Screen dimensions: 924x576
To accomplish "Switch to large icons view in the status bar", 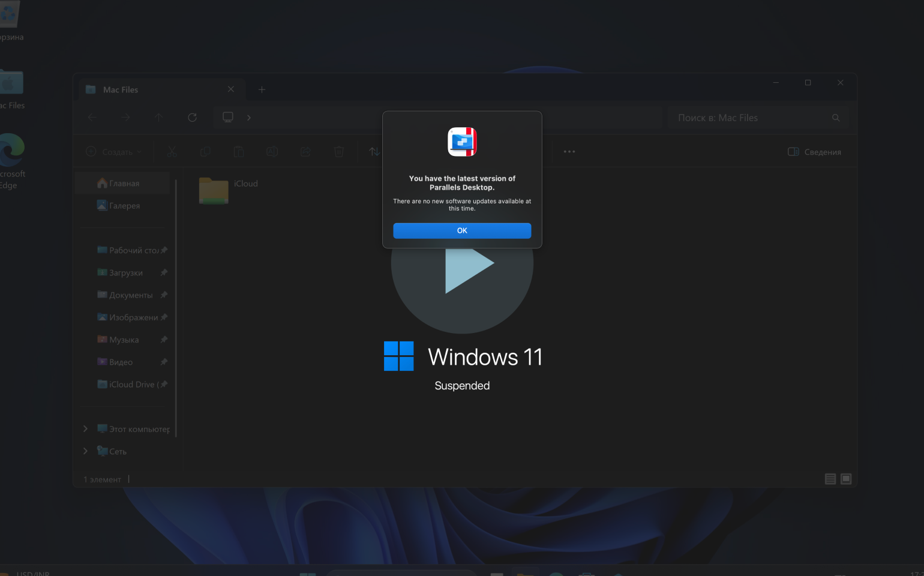I will tap(846, 479).
